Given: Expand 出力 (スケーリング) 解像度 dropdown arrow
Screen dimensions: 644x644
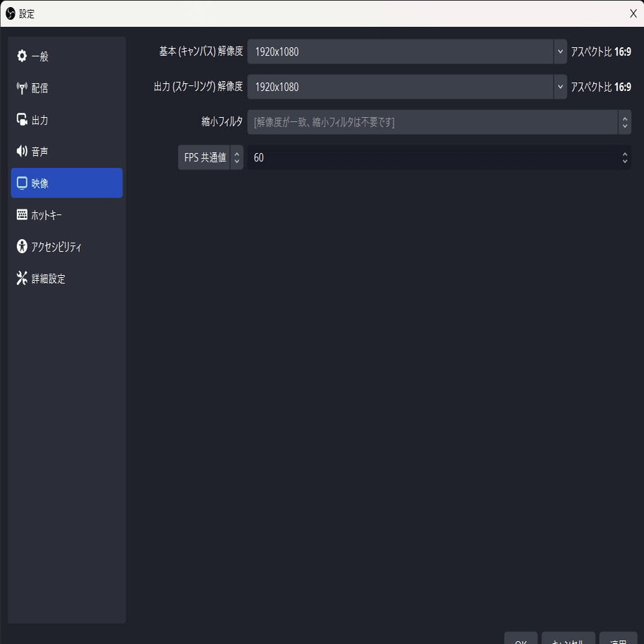Looking at the screenshot, I should pyautogui.click(x=560, y=87).
